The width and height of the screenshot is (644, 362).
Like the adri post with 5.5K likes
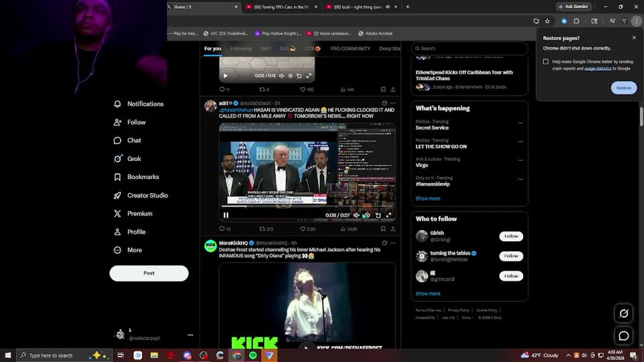click(307, 229)
